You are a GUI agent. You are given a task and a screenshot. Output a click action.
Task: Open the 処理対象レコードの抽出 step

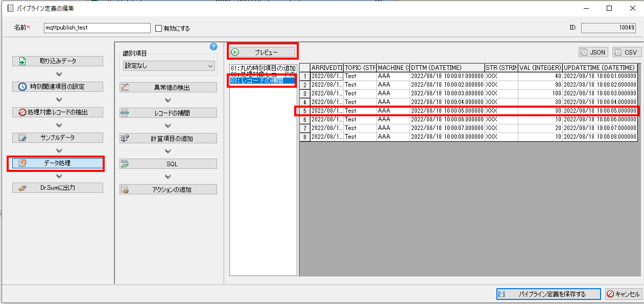pos(58,112)
